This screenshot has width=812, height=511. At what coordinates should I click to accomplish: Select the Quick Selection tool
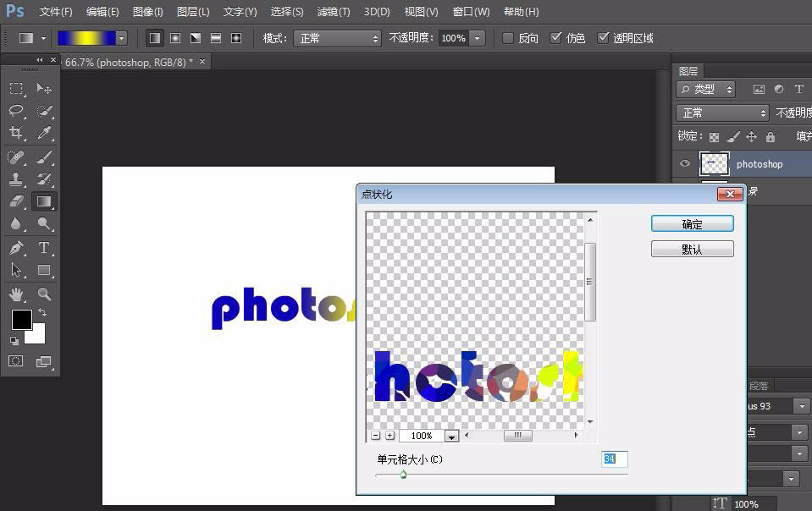pos(43,111)
